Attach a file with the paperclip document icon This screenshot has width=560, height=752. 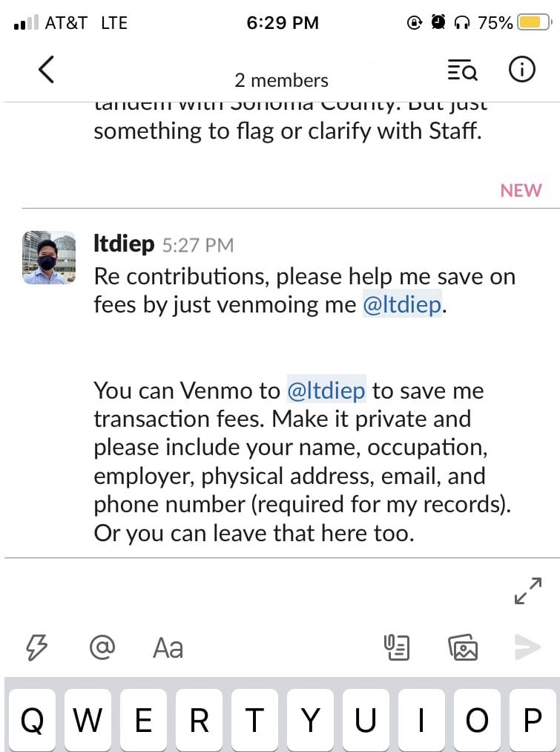pos(397,647)
